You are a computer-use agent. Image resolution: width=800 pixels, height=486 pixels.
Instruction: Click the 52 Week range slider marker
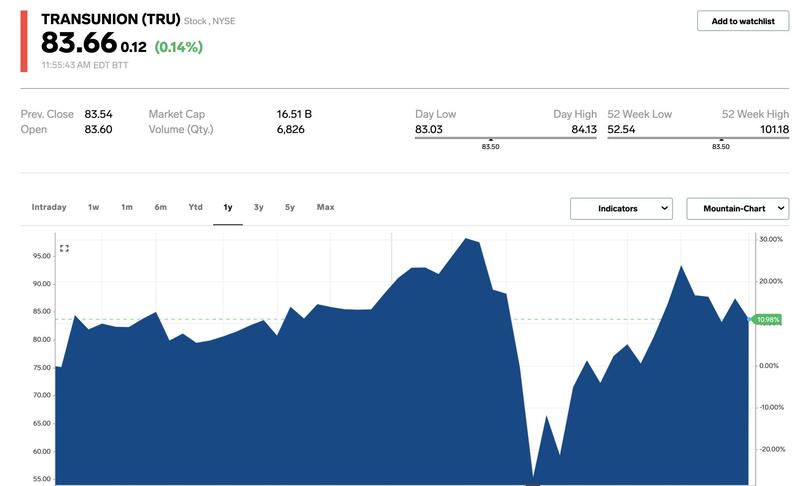point(720,138)
